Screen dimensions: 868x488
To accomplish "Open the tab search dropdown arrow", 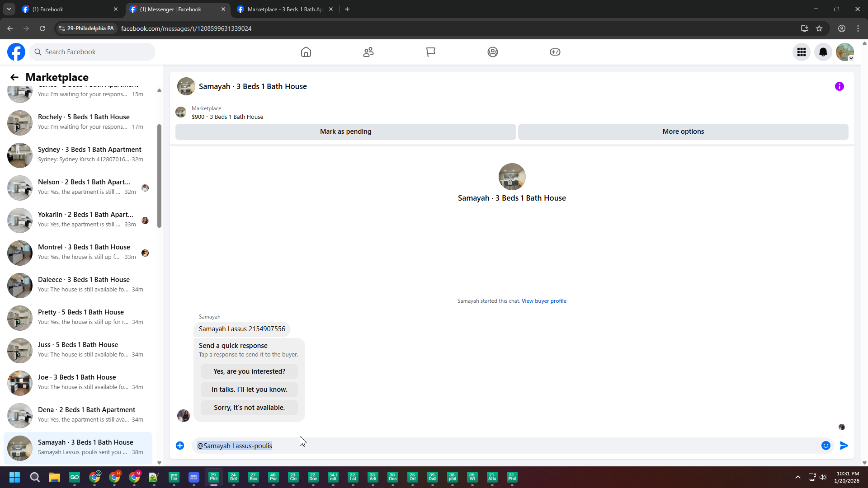I will (9, 9).
